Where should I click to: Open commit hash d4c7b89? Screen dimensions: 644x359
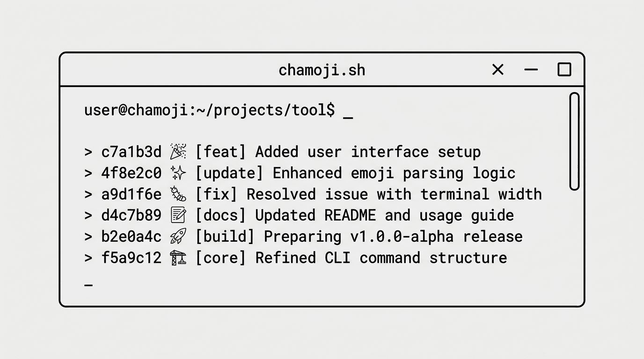131,215
